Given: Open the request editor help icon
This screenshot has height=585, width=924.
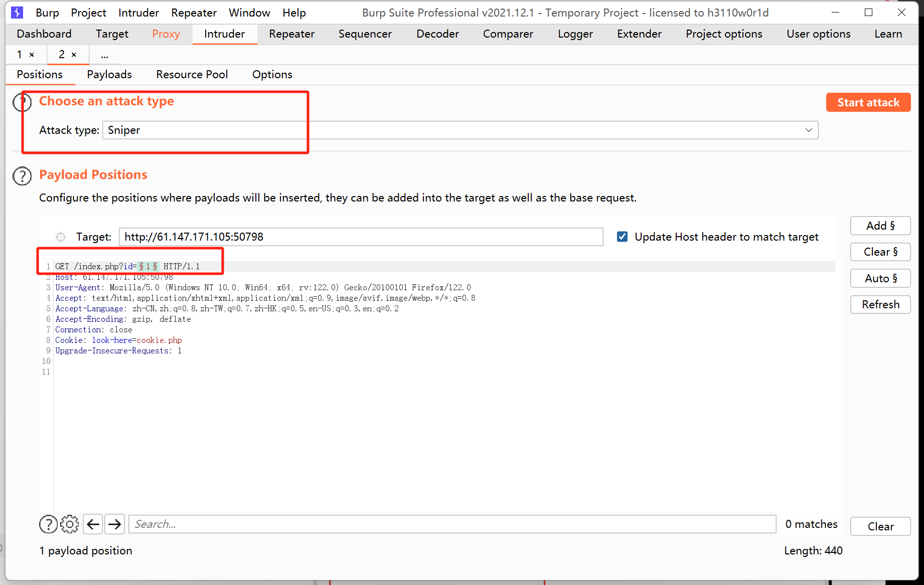Looking at the screenshot, I should click(48, 524).
